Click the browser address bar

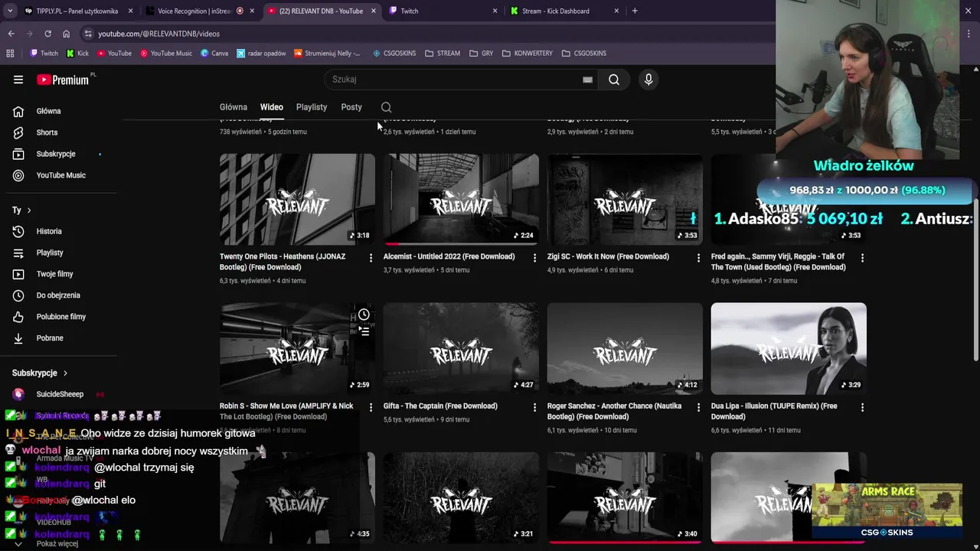[x=429, y=34]
